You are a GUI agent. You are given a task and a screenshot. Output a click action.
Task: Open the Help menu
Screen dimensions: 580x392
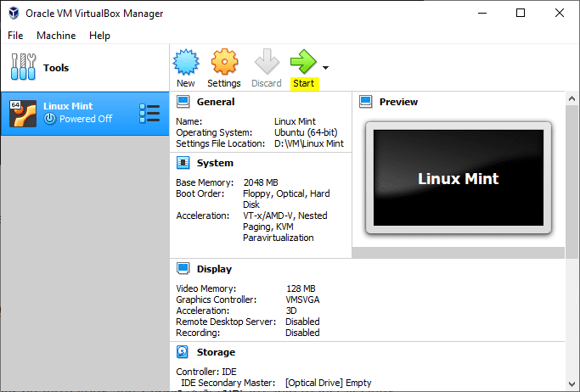(99, 36)
